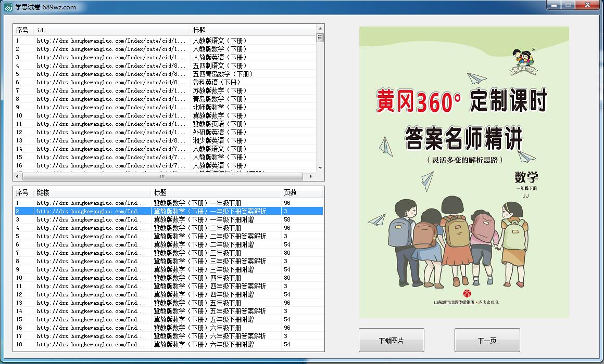Select the 二年级下册 row with 96 pages
Image resolution: width=604 pixels, height=364 pixels.
(169, 228)
